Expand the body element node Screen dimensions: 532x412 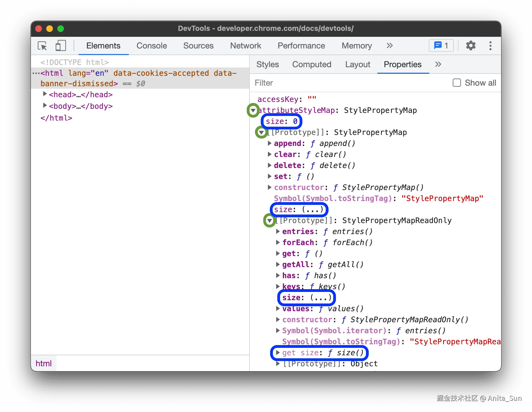45,106
